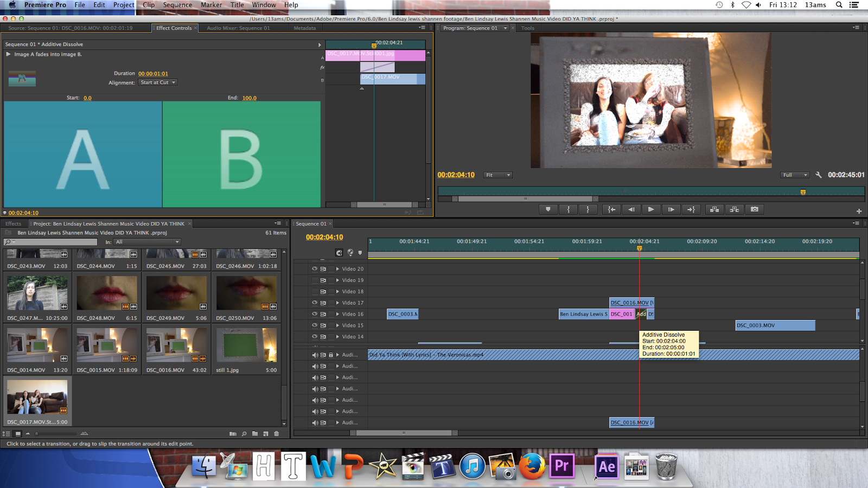Open the Program Sequence 01 panel dropdown
868x488 pixels.
coord(505,28)
